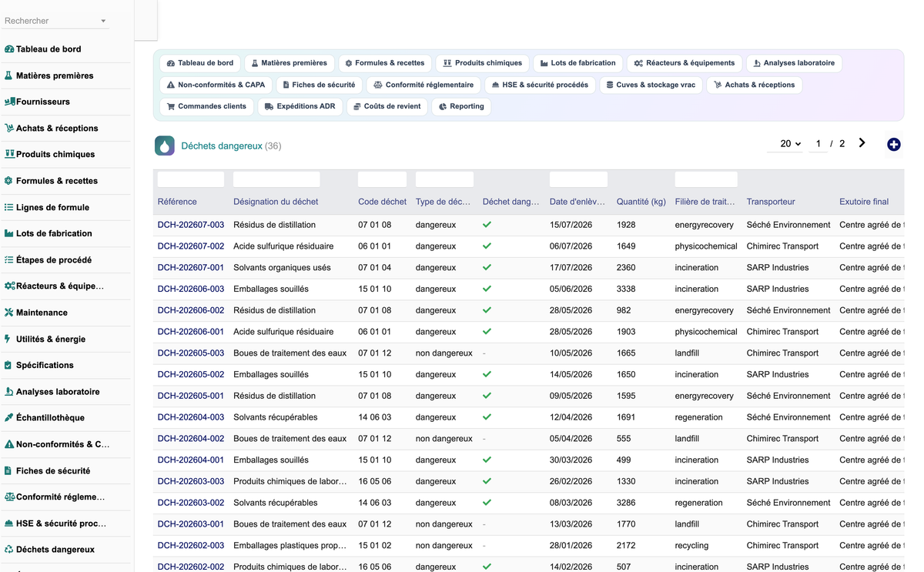Click the Désignation du déchet filter input

[x=276, y=179]
